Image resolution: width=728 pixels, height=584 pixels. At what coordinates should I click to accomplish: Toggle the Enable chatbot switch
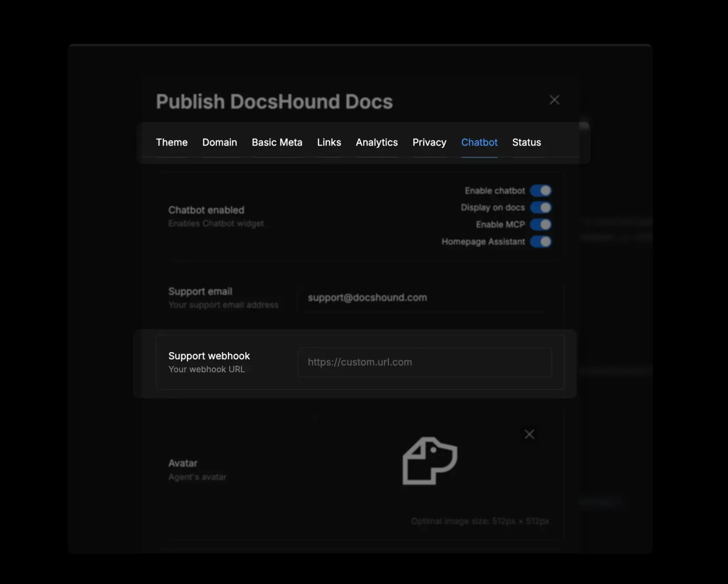(x=541, y=190)
